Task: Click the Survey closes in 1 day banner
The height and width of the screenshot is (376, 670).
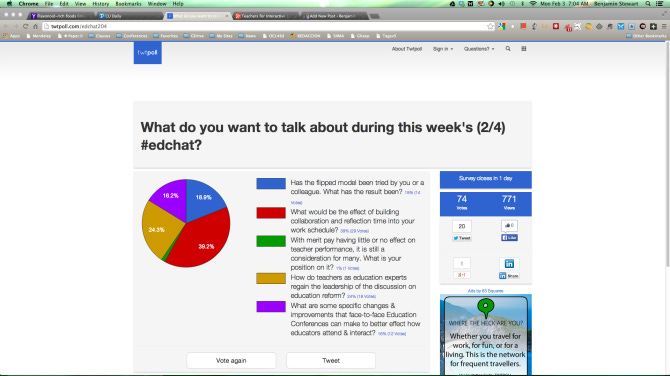Action: [x=485, y=179]
